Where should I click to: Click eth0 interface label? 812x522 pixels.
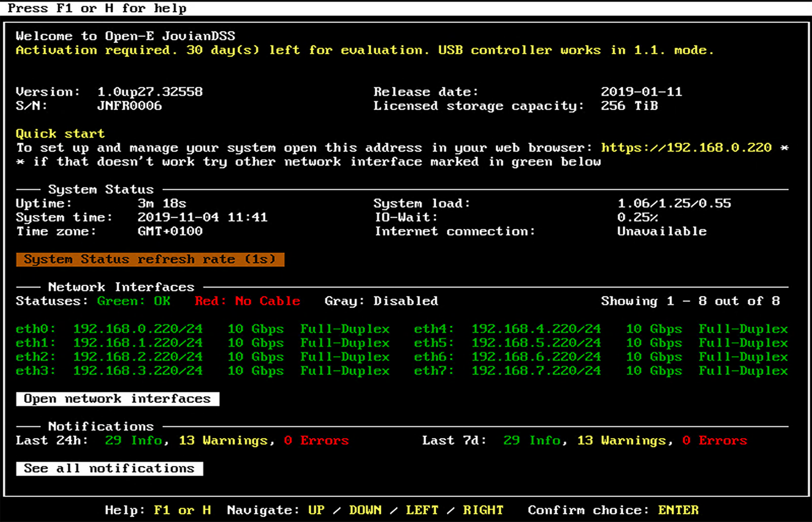point(36,329)
